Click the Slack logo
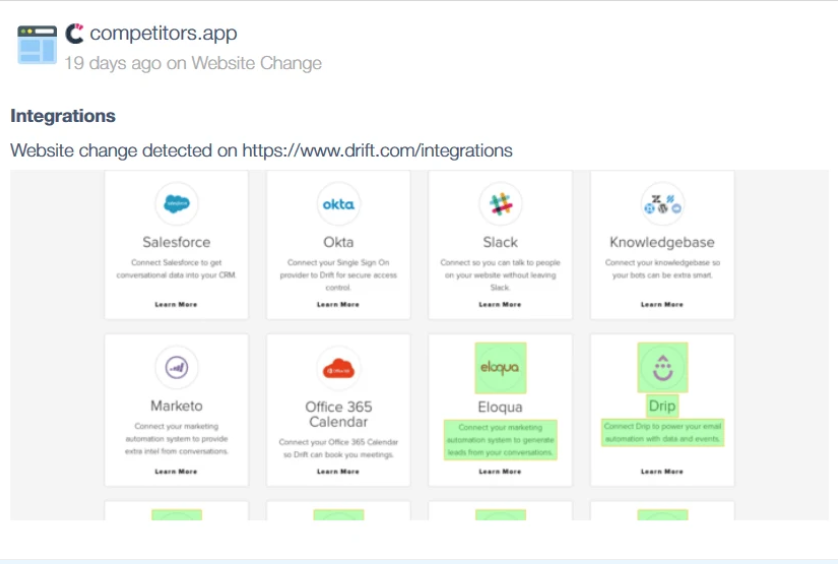Viewport: 838px width, 564px height. [x=500, y=204]
